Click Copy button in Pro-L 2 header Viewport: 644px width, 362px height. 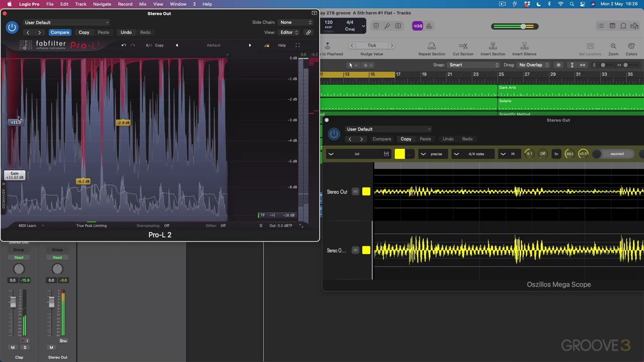(x=84, y=32)
